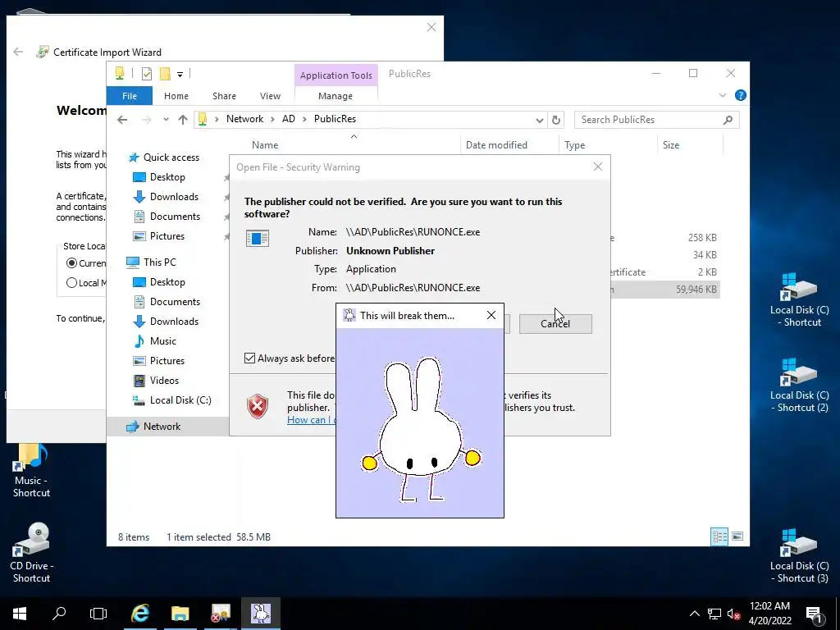840x630 pixels.
Task: Expand the address bar history dropdown
Action: 540,120
